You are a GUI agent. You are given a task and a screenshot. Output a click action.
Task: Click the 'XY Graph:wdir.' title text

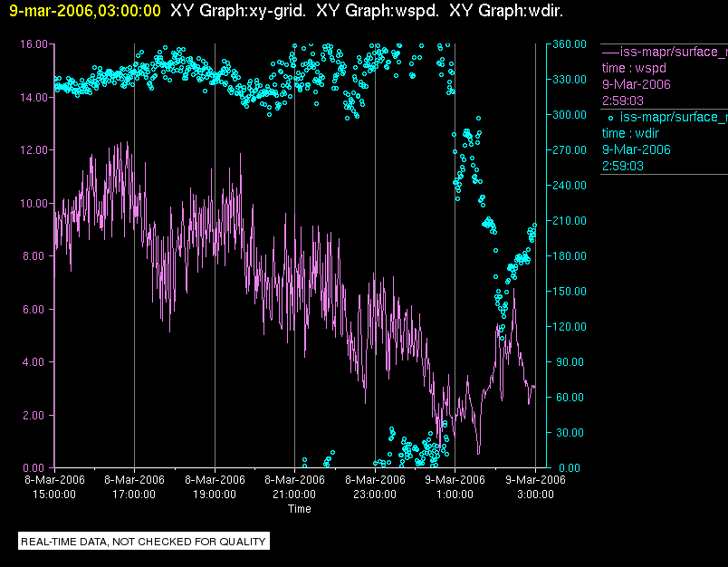coord(506,11)
